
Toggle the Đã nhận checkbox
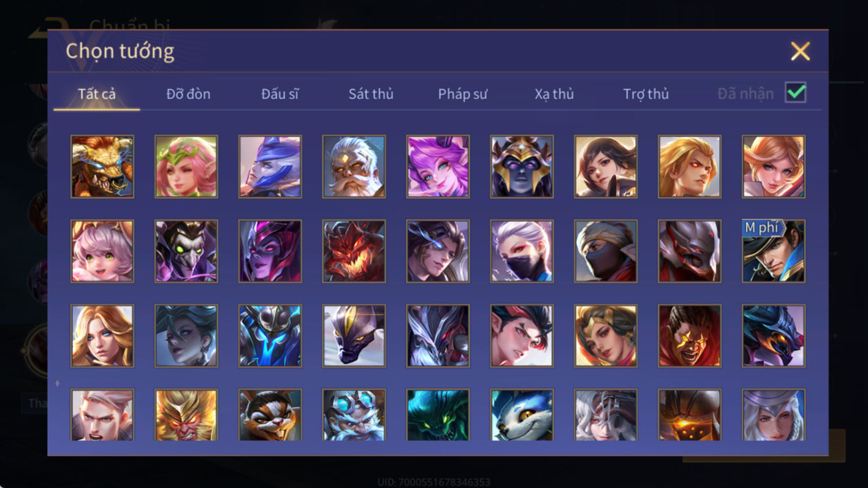tap(795, 92)
